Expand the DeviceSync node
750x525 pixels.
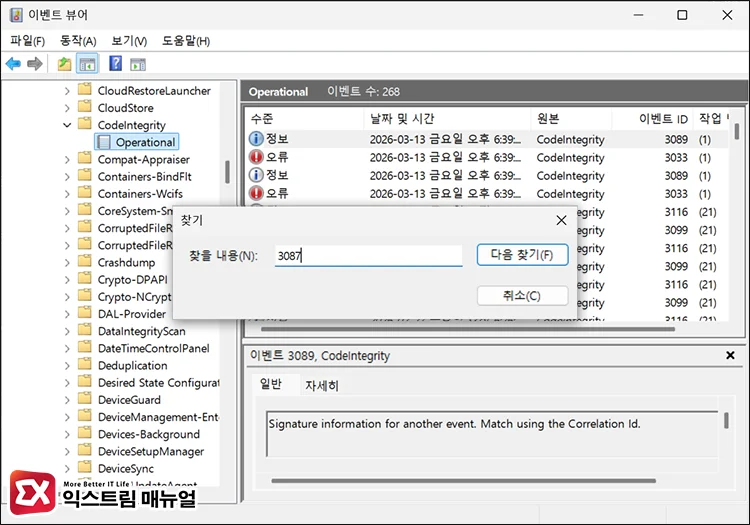click(x=67, y=469)
